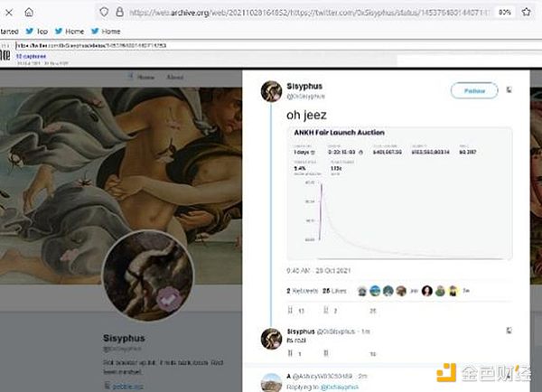Open the tweet options icon beside Follow

509,90
